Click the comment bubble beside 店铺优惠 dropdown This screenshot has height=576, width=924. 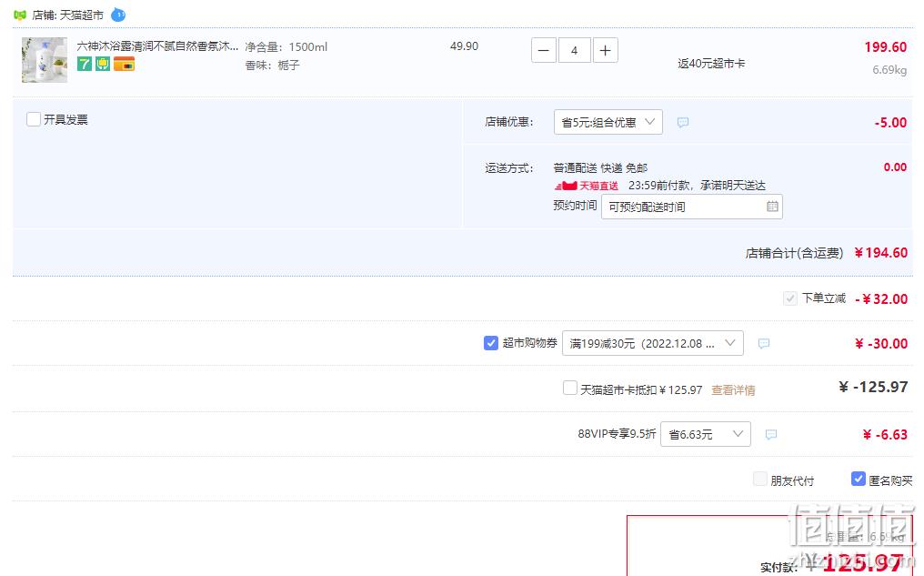[683, 123]
